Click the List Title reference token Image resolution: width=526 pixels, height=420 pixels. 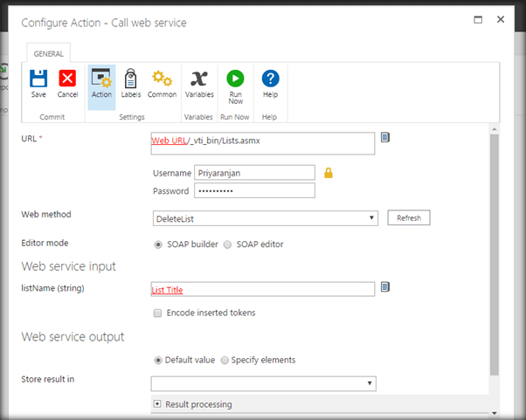[x=168, y=290]
